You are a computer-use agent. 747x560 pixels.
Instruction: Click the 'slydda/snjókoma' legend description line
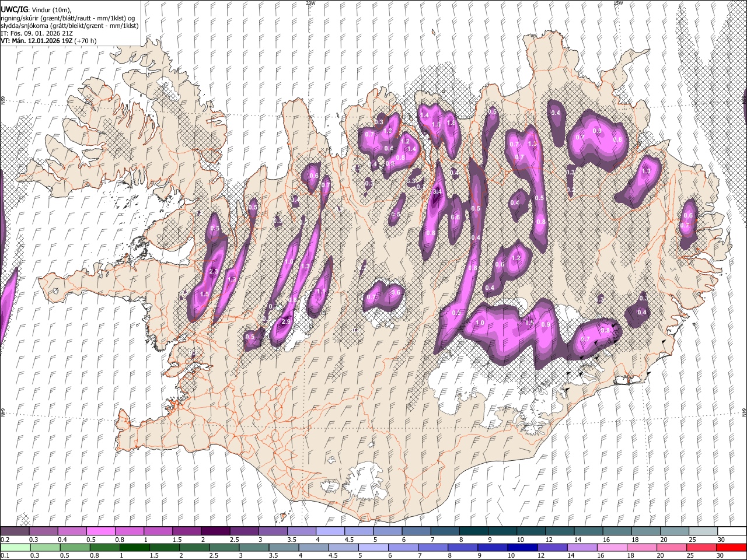[x=69, y=26]
